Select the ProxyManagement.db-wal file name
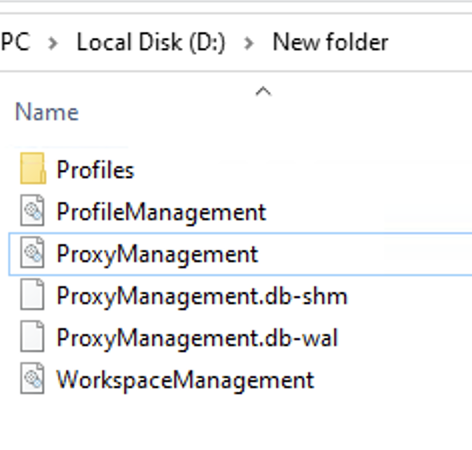Viewport: 472px width, 450px height. click(x=197, y=338)
